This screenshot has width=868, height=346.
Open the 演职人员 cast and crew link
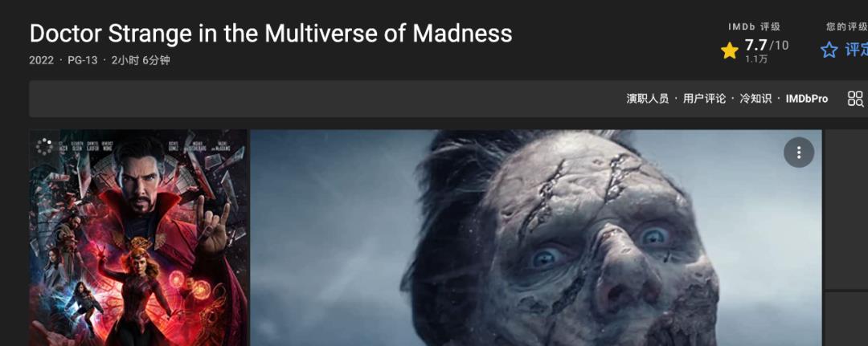(647, 99)
